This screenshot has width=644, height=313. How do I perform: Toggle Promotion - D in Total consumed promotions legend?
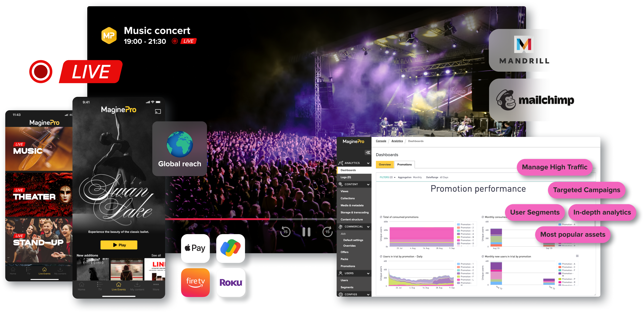[x=465, y=243]
